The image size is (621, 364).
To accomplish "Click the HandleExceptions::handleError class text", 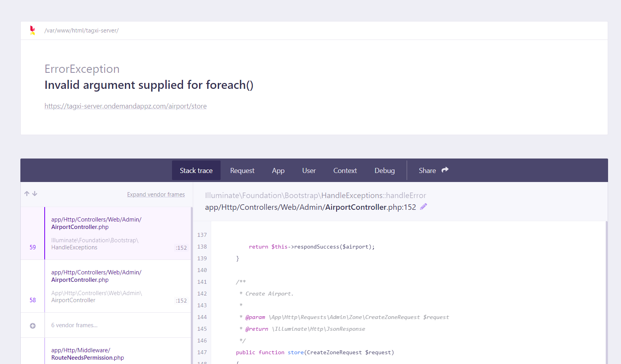I will tap(315, 195).
